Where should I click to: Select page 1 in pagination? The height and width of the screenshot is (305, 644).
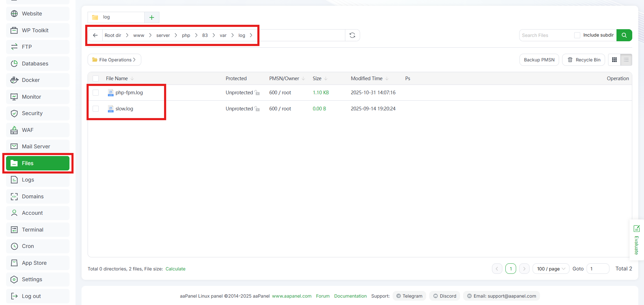[511, 269]
